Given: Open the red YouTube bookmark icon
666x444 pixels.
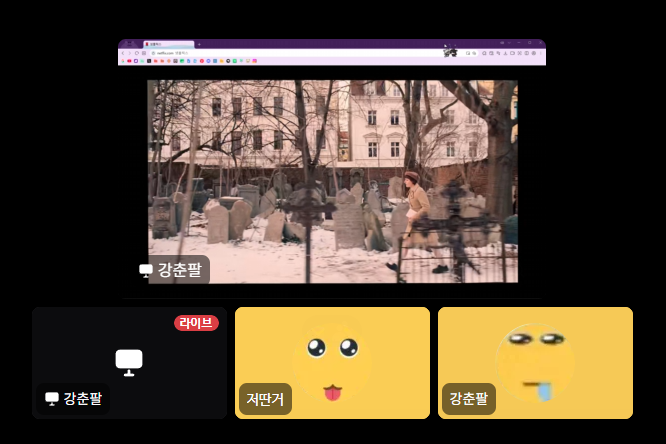Looking at the screenshot, I should (x=130, y=61).
